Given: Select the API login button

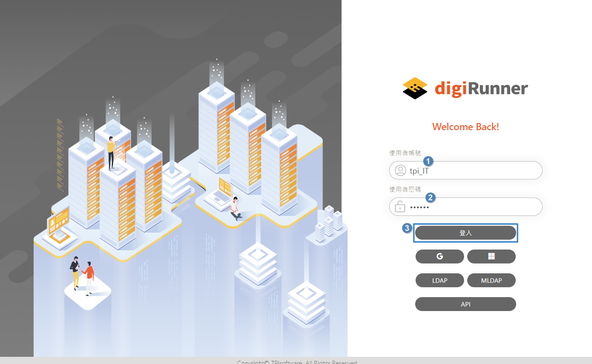Looking at the screenshot, I should pyautogui.click(x=465, y=304).
